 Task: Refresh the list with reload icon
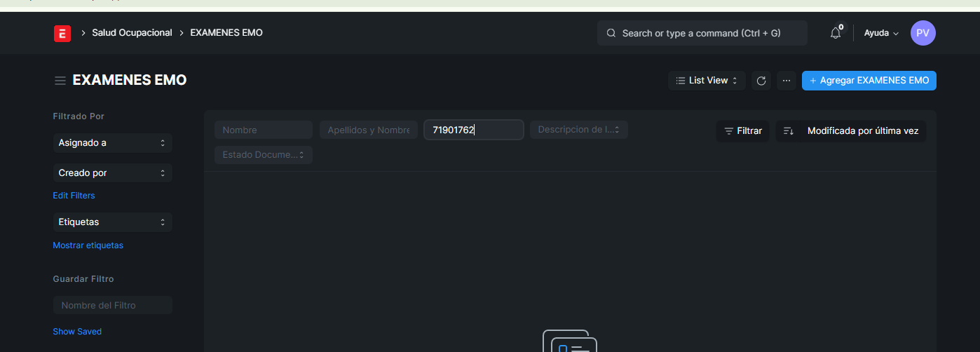761,81
